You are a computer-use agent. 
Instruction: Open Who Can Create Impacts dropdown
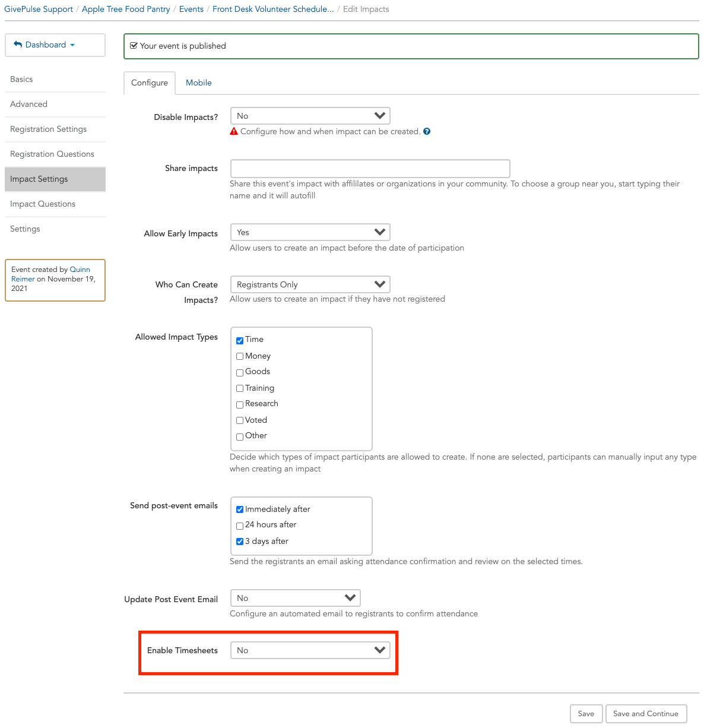(310, 284)
